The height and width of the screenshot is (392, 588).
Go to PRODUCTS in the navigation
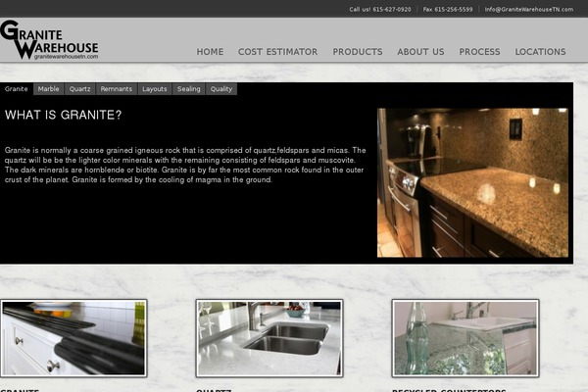pos(358,52)
